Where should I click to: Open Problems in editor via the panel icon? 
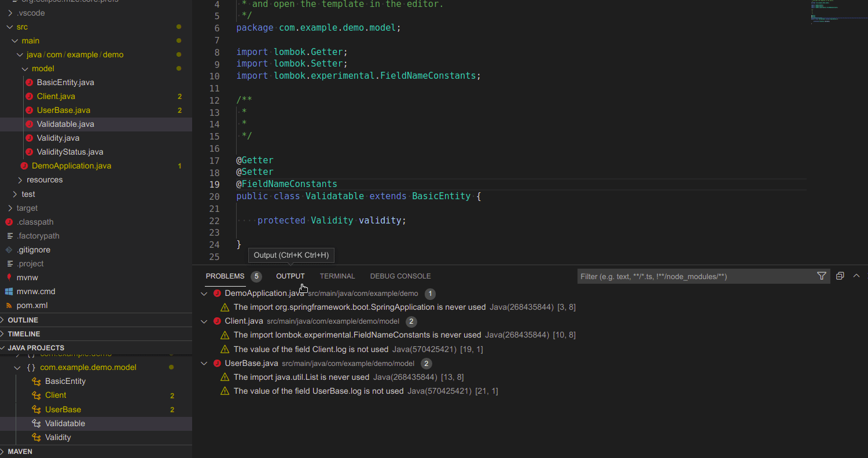click(840, 276)
